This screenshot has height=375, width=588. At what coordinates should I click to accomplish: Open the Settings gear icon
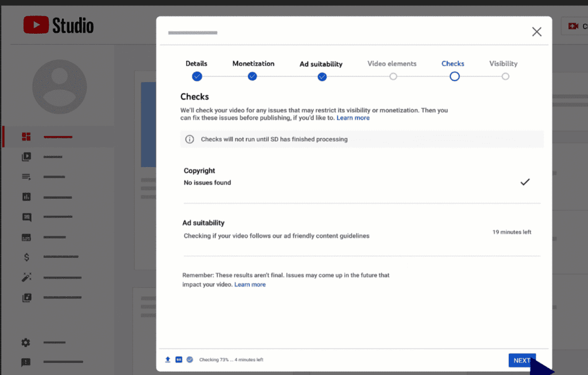click(x=25, y=342)
